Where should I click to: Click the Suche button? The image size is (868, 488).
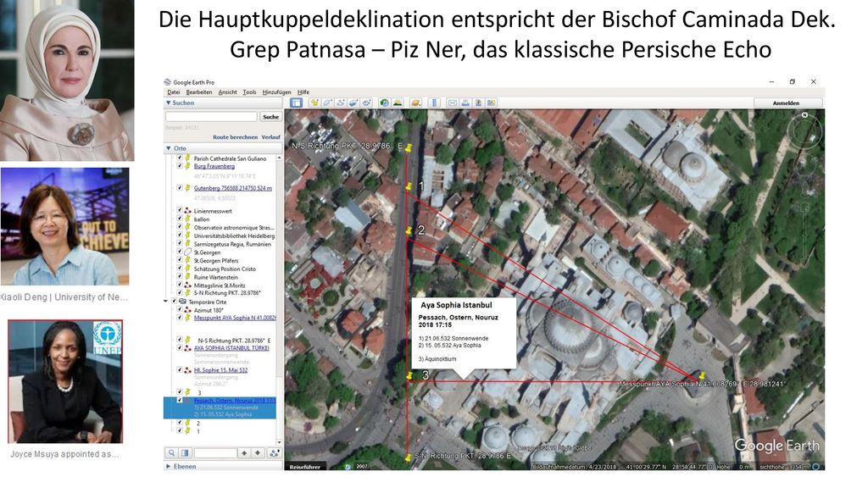[x=270, y=117]
